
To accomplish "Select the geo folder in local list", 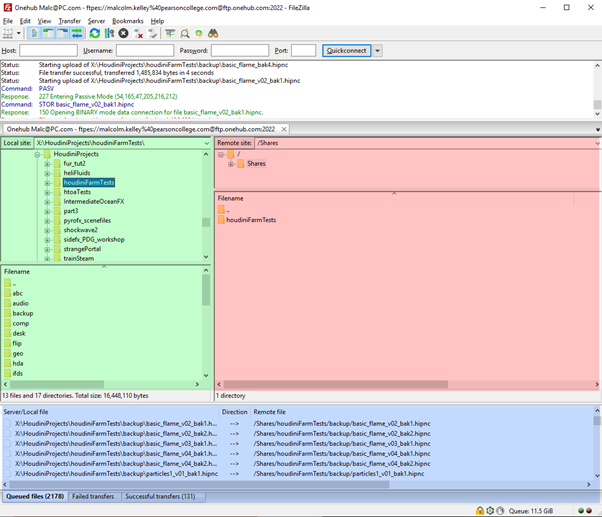I will [18, 353].
